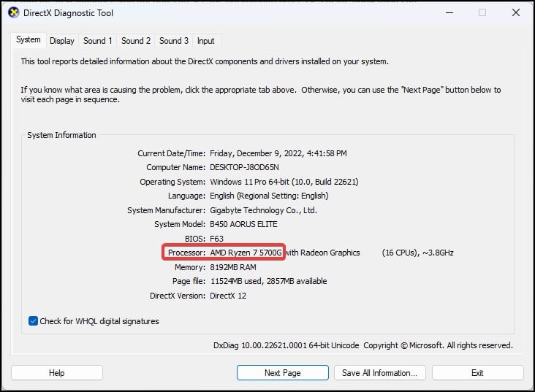Click the page file usage value
The width and height of the screenshot is (535, 392).
click(x=268, y=281)
